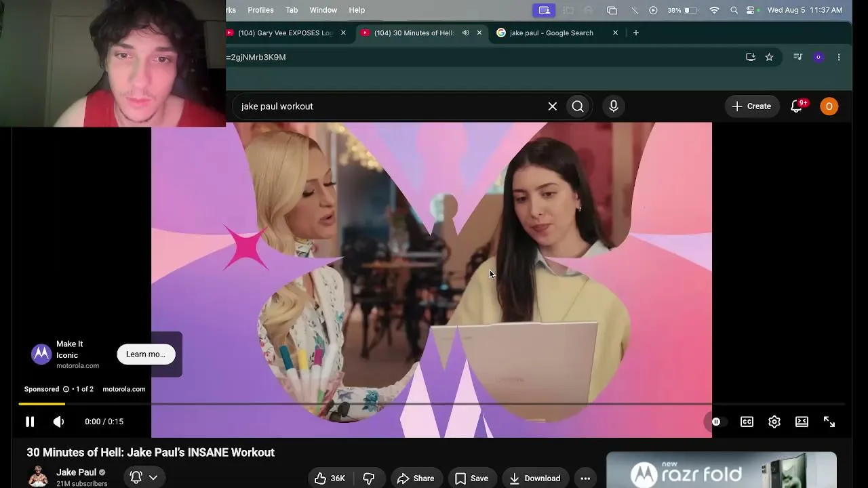Close the 30 Minutes of Hell tab
This screenshot has width=868, height=488.
click(479, 33)
